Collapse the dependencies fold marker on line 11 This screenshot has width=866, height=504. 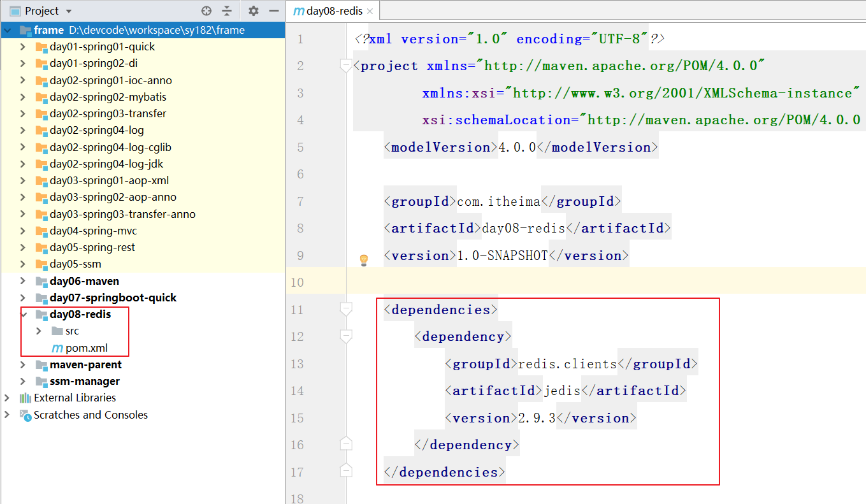click(346, 310)
